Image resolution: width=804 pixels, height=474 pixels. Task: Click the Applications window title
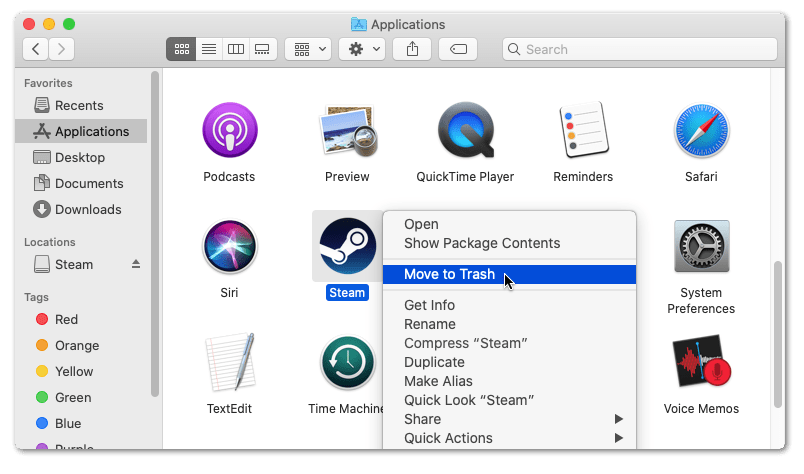(x=408, y=25)
